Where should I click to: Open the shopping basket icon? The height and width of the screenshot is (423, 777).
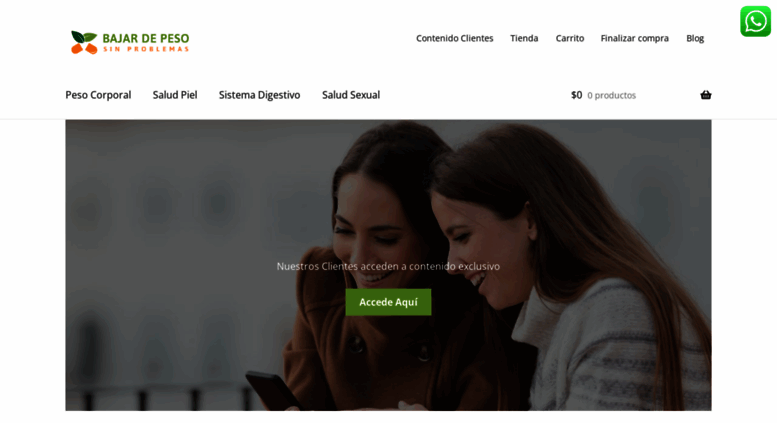(706, 95)
